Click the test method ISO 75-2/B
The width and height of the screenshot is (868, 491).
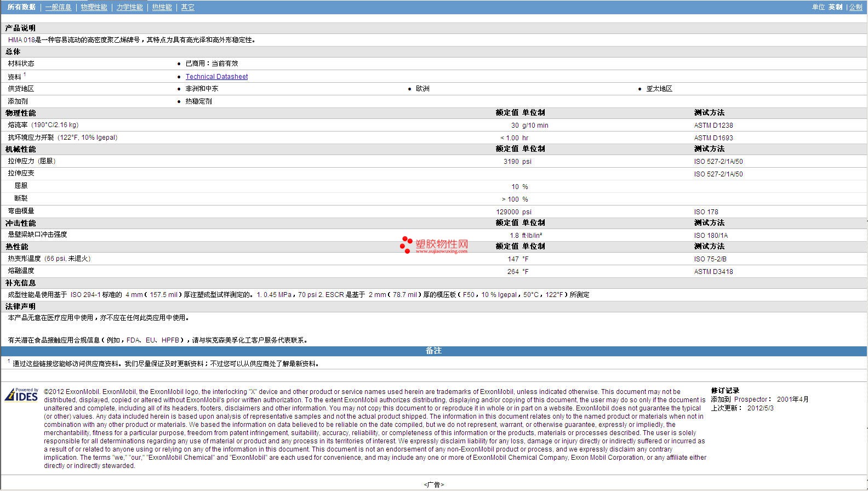coord(710,259)
